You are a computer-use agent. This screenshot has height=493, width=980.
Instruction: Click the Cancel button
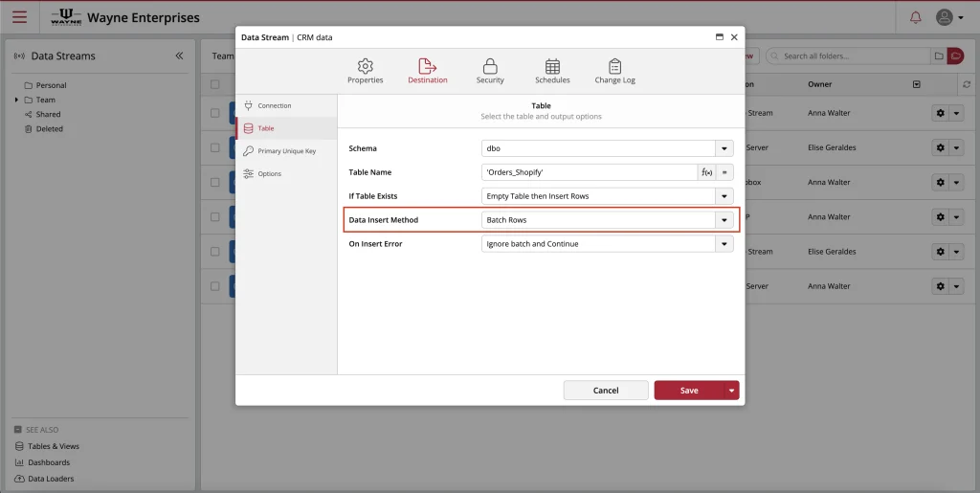pos(606,390)
